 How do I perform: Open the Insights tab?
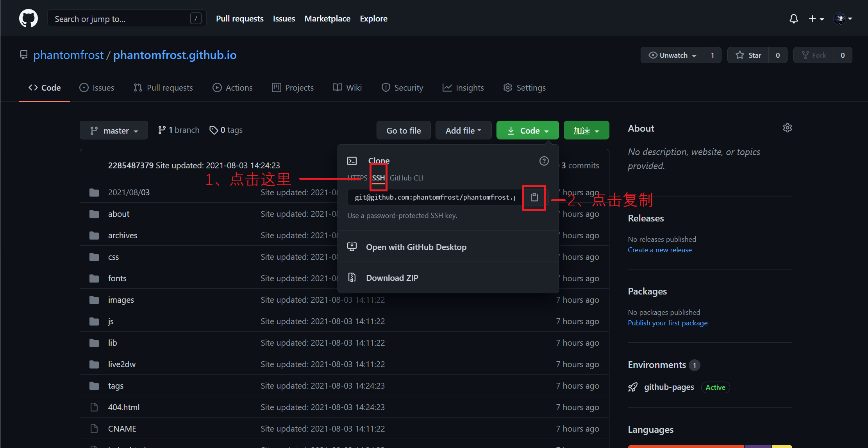pos(463,87)
